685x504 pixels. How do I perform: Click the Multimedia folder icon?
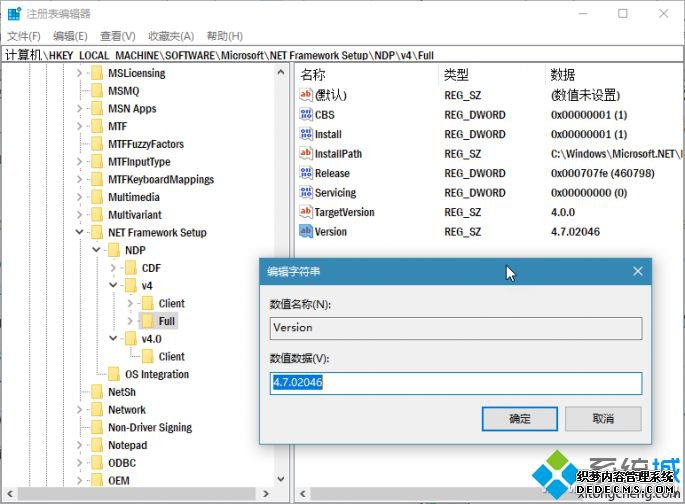click(x=97, y=197)
